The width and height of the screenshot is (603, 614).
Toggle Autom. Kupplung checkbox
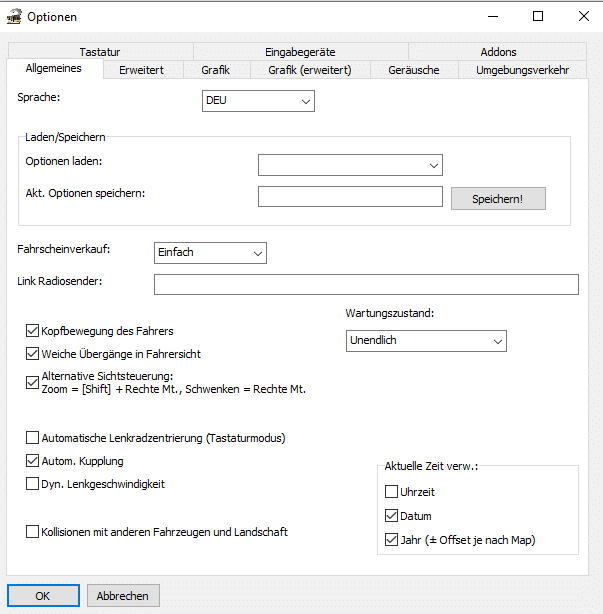[33, 461]
